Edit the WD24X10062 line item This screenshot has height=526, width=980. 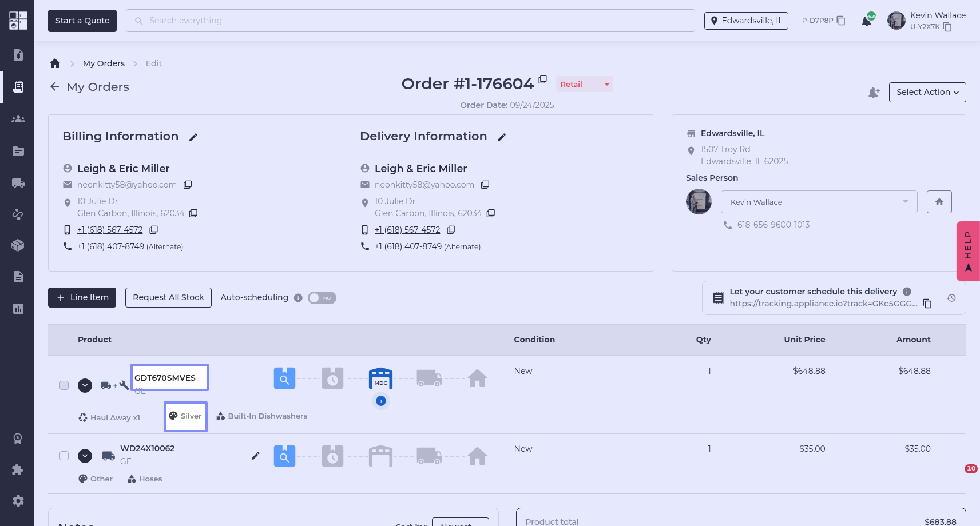pyautogui.click(x=256, y=456)
